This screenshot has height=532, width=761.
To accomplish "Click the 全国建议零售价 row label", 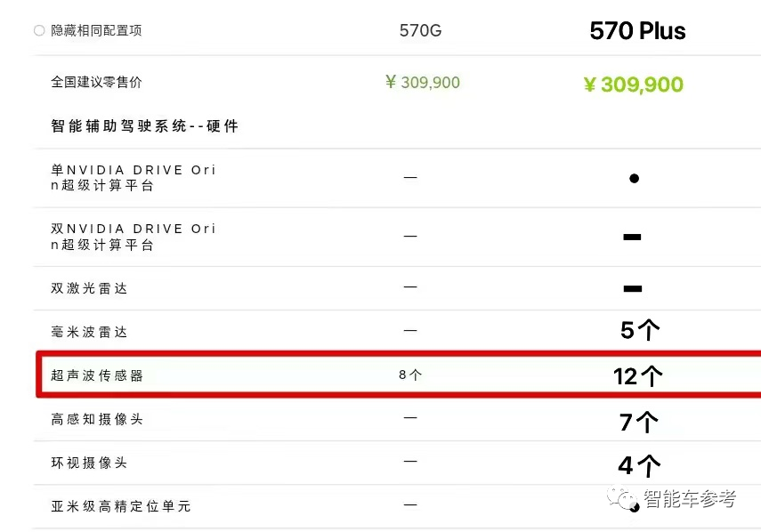I will click(x=96, y=83).
